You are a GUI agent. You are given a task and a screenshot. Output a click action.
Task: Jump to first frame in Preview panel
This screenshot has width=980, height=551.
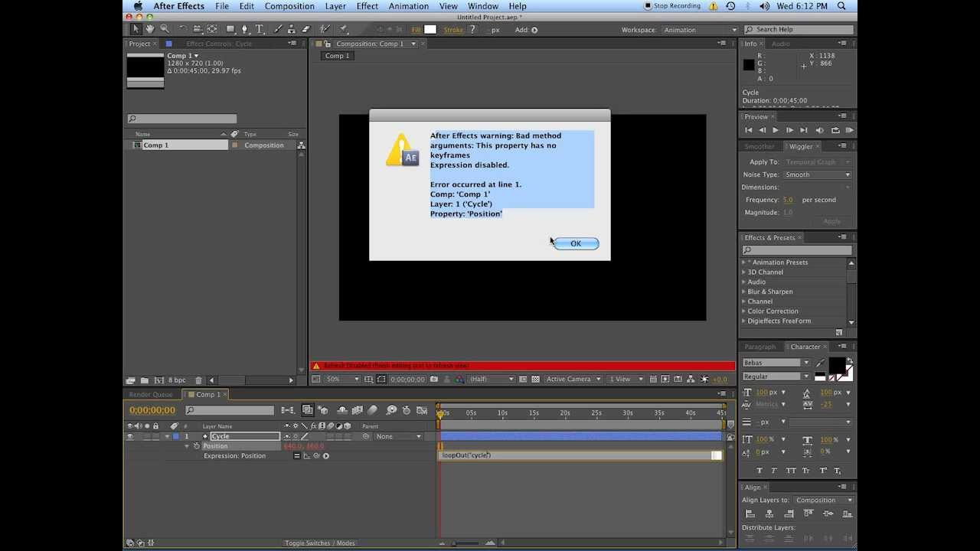[748, 130]
